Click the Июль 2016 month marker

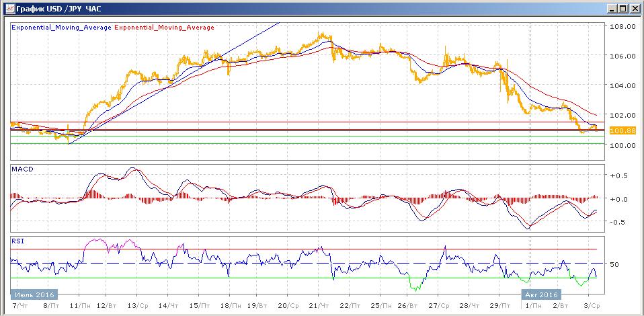pyautogui.click(x=34, y=294)
